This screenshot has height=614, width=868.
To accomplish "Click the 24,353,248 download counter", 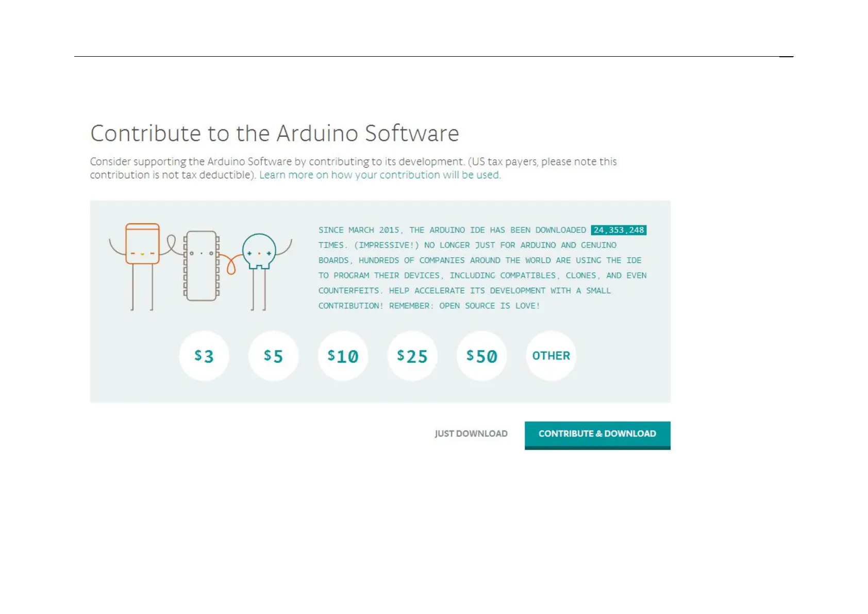I will click(619, 230).
